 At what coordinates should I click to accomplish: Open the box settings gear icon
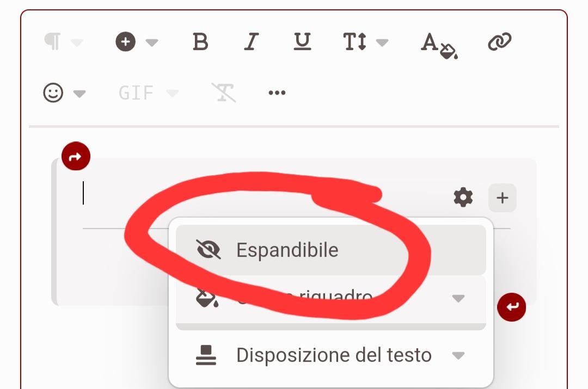tap(463, 197)
